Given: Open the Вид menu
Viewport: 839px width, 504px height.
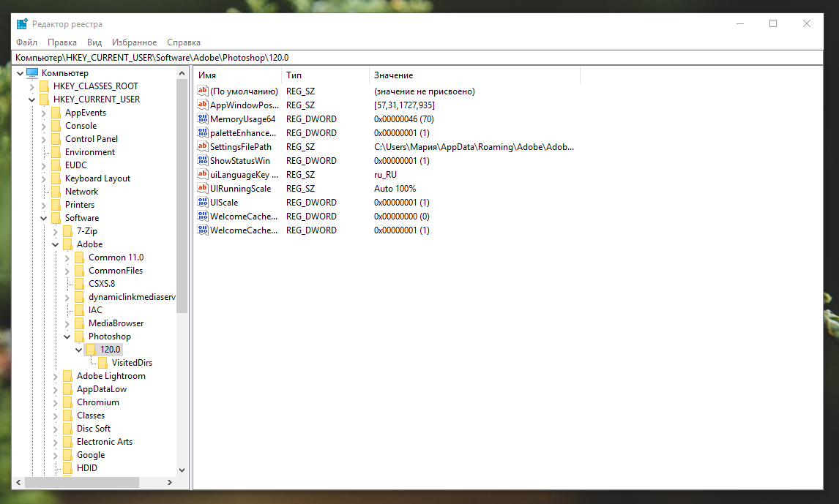Looking at the screenshot, I should point(94,42).
